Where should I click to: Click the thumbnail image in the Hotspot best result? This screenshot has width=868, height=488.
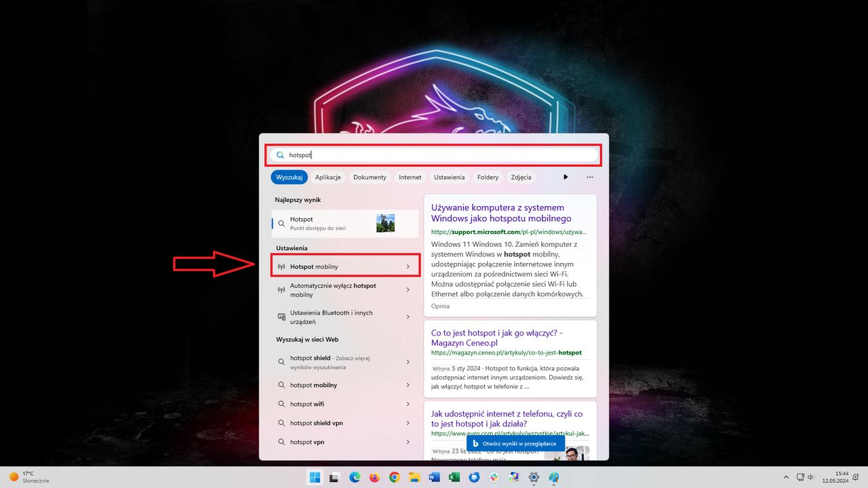[x=385, y=224]
